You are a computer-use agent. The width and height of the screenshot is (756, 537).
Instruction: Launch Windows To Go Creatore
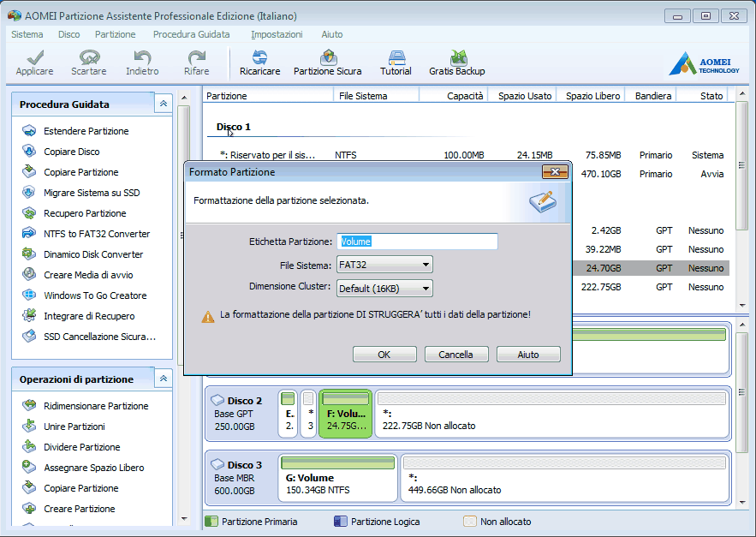coord(94,295)
